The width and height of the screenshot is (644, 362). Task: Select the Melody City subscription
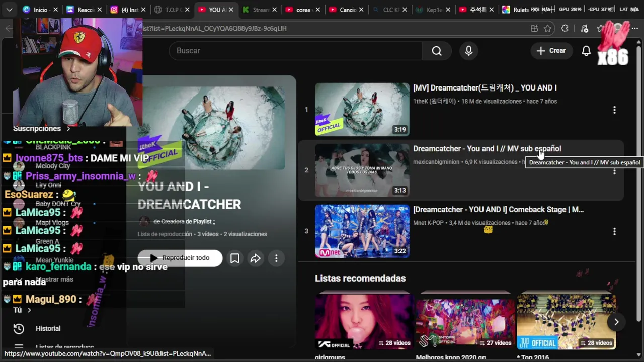pos(53,166)
